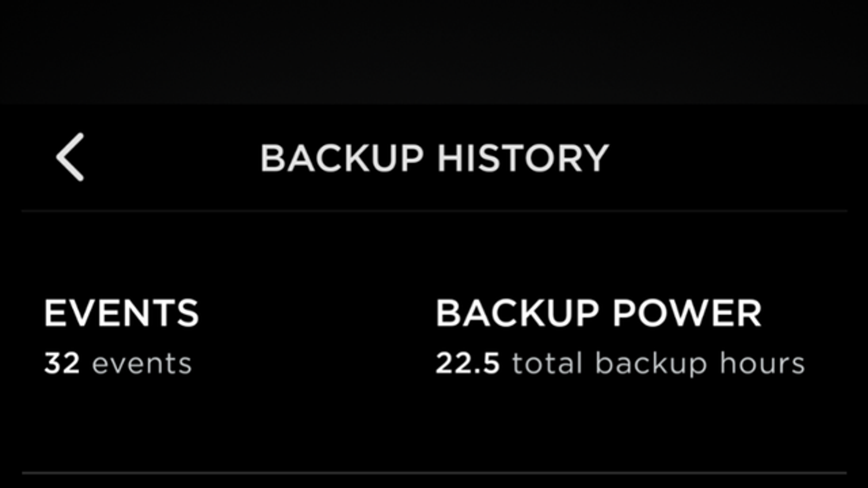Click the letter E starting EVENTS

54,313
